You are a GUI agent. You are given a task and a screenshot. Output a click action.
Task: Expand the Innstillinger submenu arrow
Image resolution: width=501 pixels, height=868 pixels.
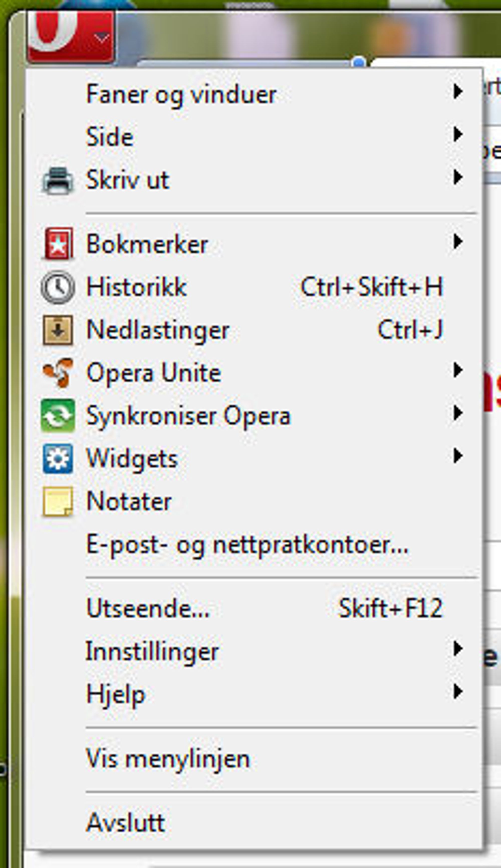(x=457, y=649)
